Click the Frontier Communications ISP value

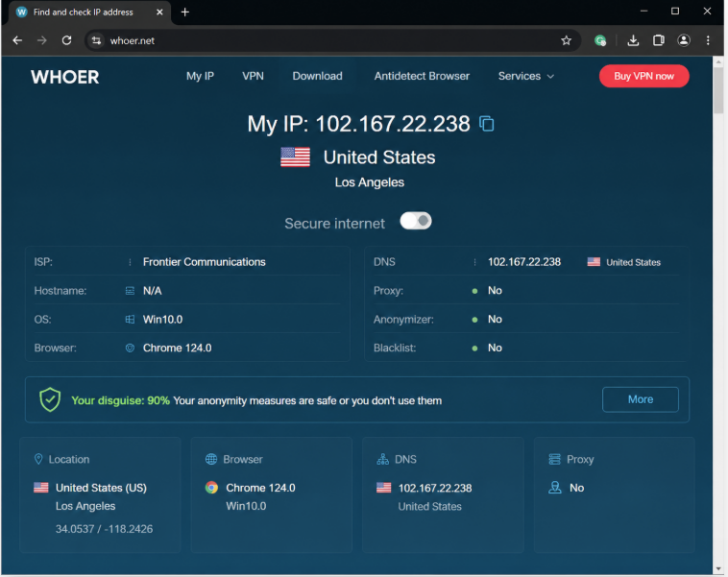click(x=205, y=262)
